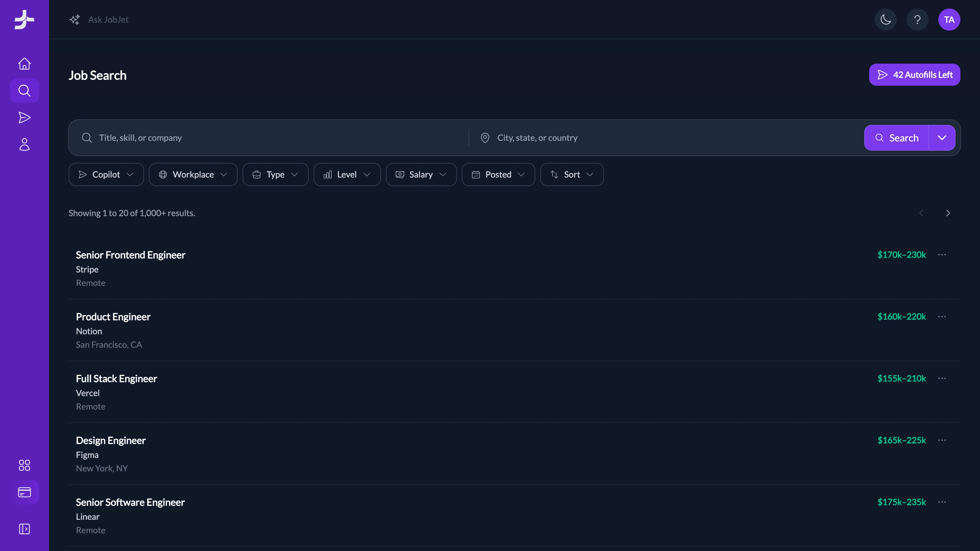Open the Apps grid sidebar icon
Screen dimensions: 980x551
[24, 465]
